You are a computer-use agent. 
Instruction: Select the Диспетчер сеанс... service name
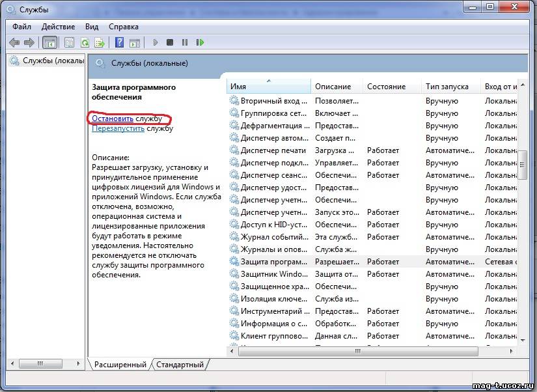coord(274,175)
